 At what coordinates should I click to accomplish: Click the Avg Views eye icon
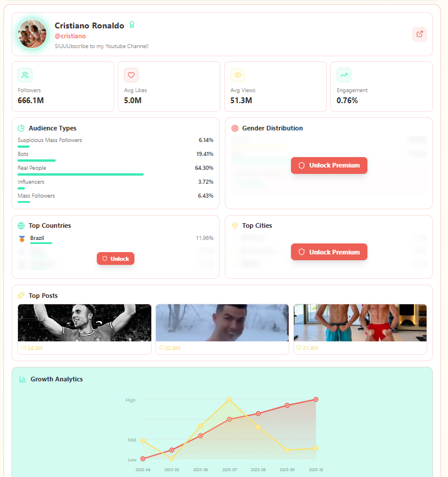pos(238,75)
